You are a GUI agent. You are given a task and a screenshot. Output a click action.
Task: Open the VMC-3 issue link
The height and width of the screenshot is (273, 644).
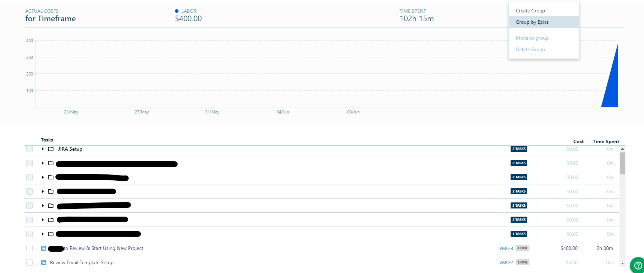pos(506,248)
